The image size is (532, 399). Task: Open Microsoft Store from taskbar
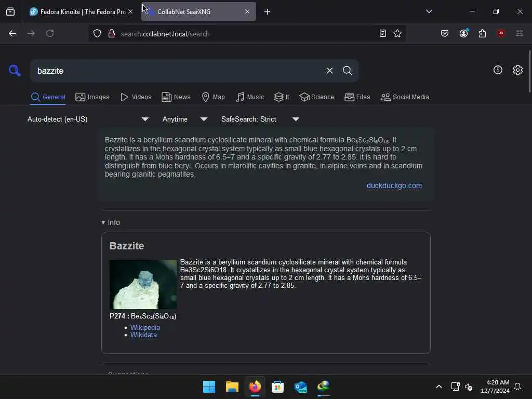point(277,387)
